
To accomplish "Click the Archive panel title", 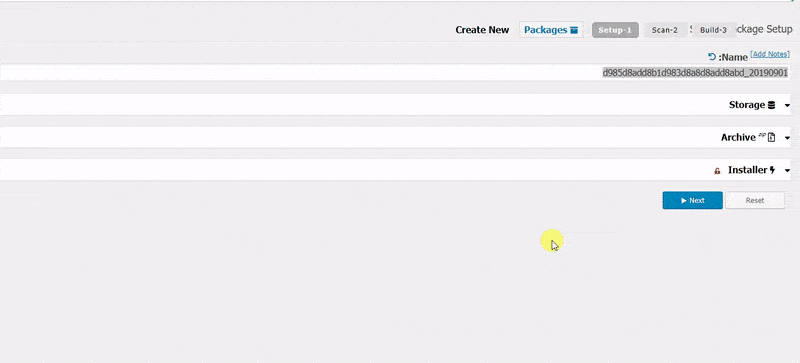I will tap(738, 137).
